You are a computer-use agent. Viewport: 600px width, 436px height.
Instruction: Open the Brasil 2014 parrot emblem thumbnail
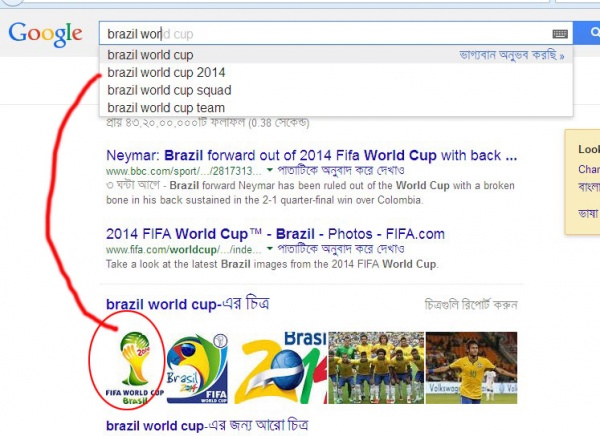[x=197, y=368]
